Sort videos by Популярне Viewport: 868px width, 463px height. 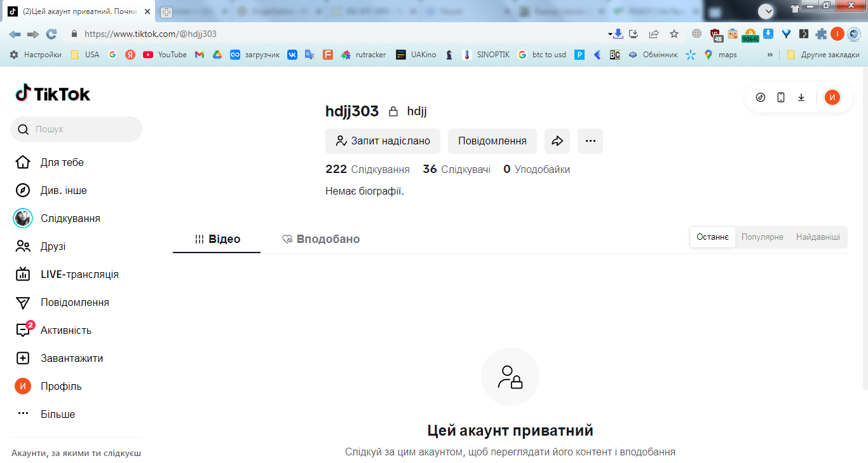click(763, 237)
